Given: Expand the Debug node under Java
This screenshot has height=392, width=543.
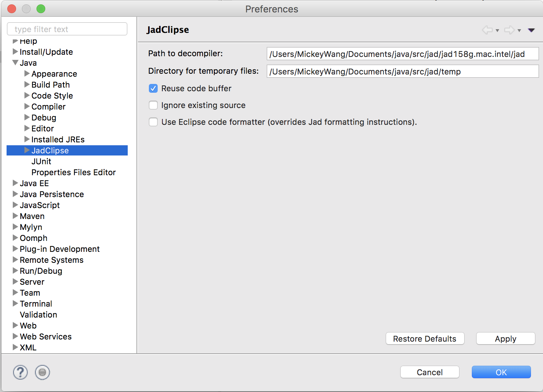Looking at the screenshot, I should (27, 117).
